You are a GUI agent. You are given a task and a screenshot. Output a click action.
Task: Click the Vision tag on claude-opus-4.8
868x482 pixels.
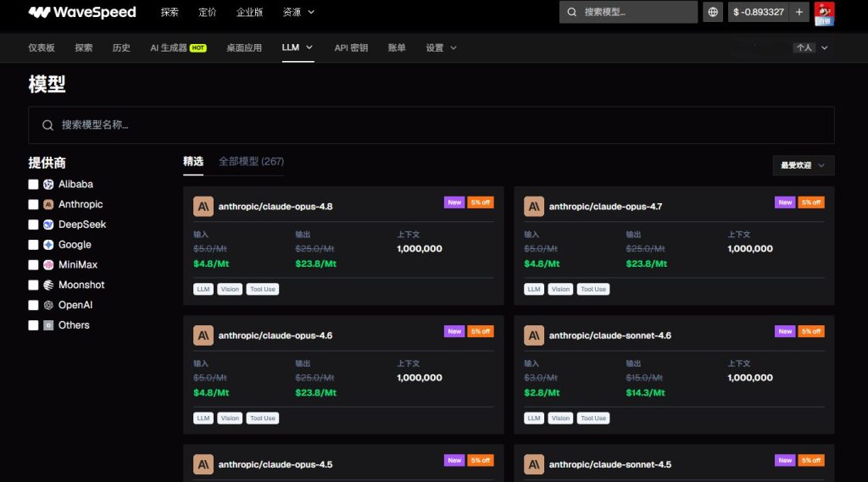pos(230,290)
